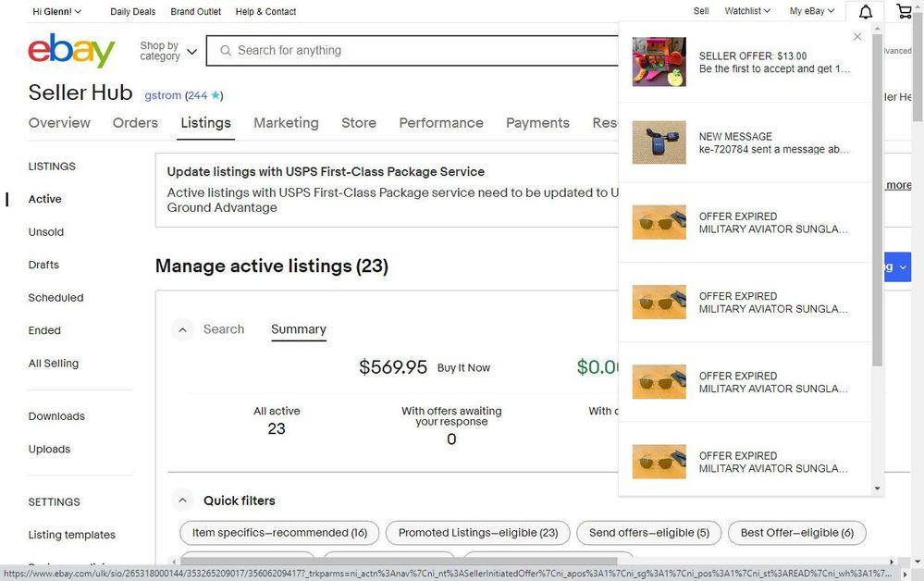Select the Listings tab
The height and width of the screenshot is (581, 924).
[205, 122]
